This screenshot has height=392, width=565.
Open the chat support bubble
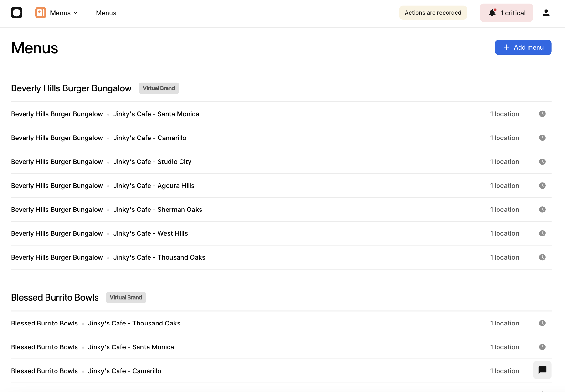point(542,370)
